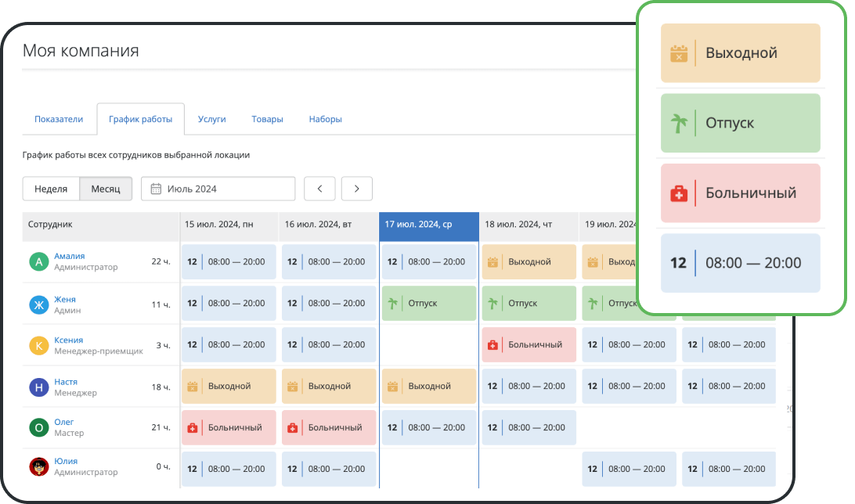This screenshot has height=504, width=855.
Task: Click the first-aid kit icon in the Больничный legend
Action: click(x=678, y=193)
